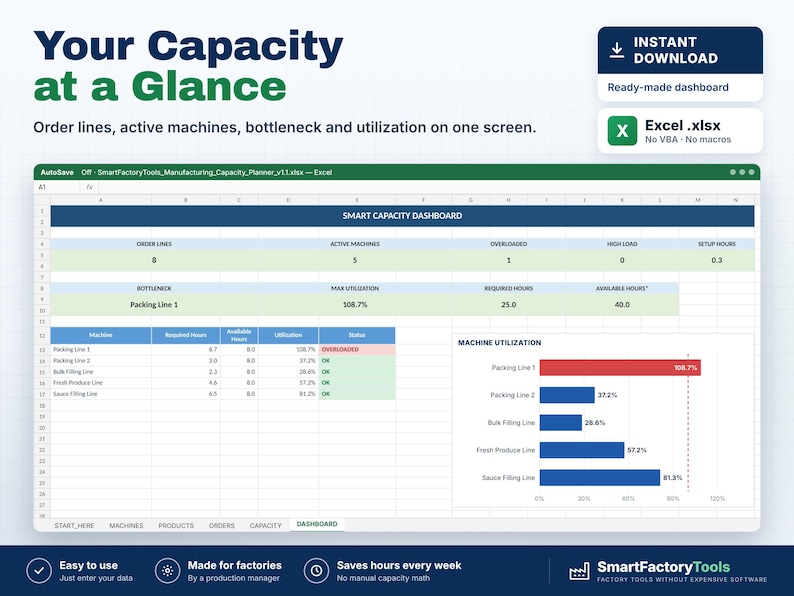This screenshot has height=596, width=794.
Task: Click the Sauce Filling Line chart bar
Action: coord(600,478)
